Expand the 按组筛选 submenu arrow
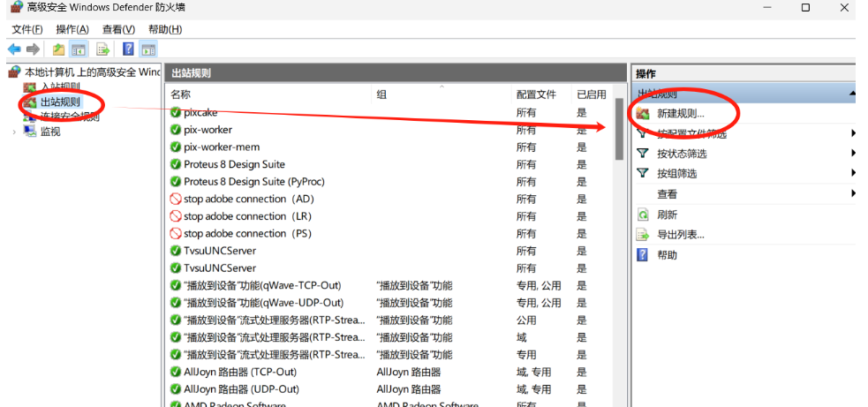Screen dimensions: 868x407 point(854,173)
